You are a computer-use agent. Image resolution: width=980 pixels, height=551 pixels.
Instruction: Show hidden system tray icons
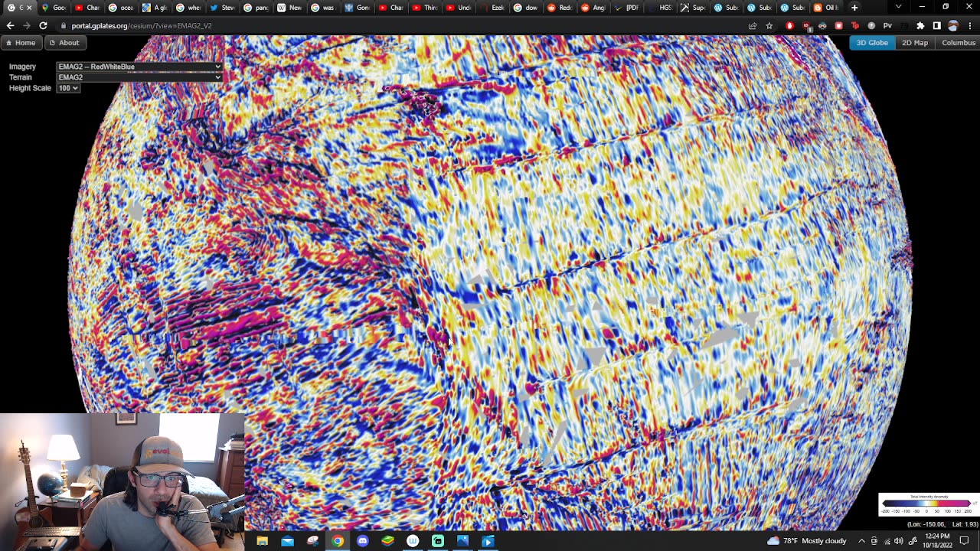click(861, 541)
